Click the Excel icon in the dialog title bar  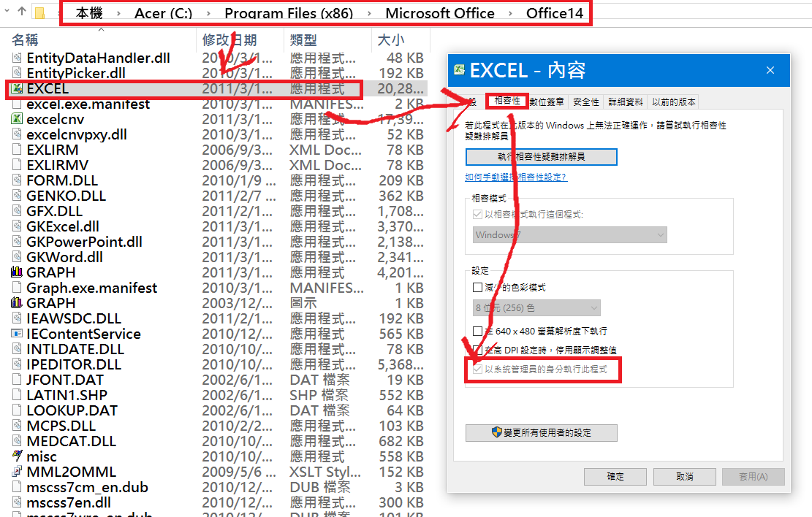click(459, 69)
